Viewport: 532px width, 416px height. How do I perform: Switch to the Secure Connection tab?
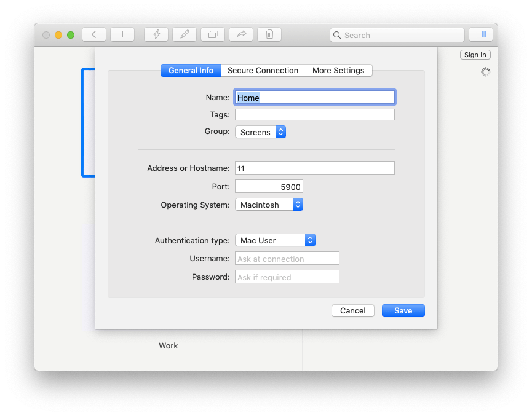point(263,70)
